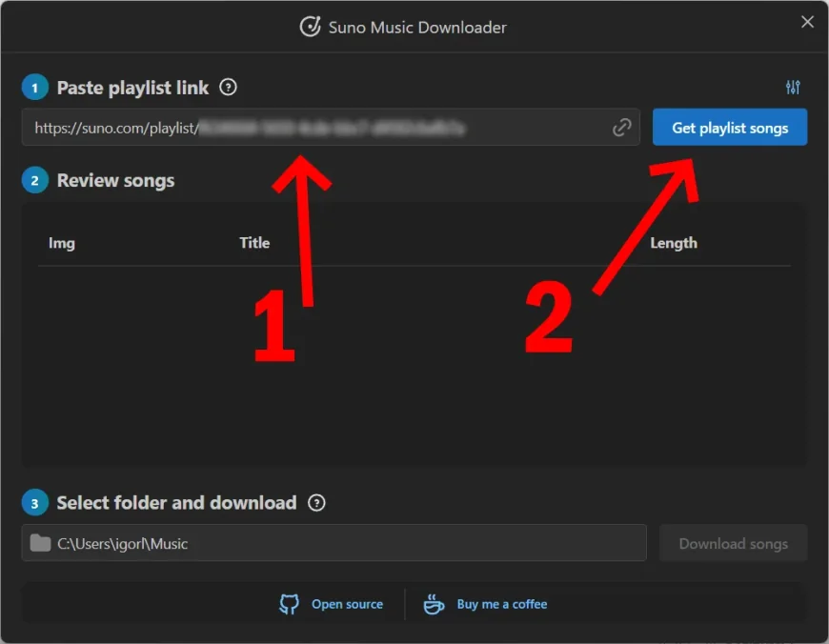Click the help icon beside Paste playlist link
The height and width of the screenshot is (644, 829).
[x=228, y=88]
